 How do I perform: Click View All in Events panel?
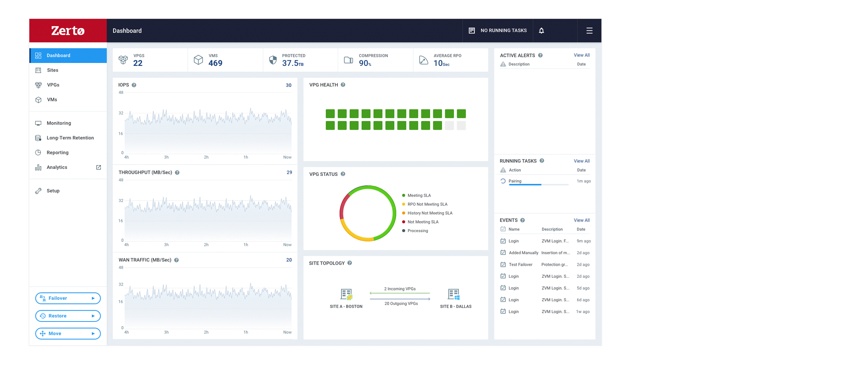click(x=581, y=220)
